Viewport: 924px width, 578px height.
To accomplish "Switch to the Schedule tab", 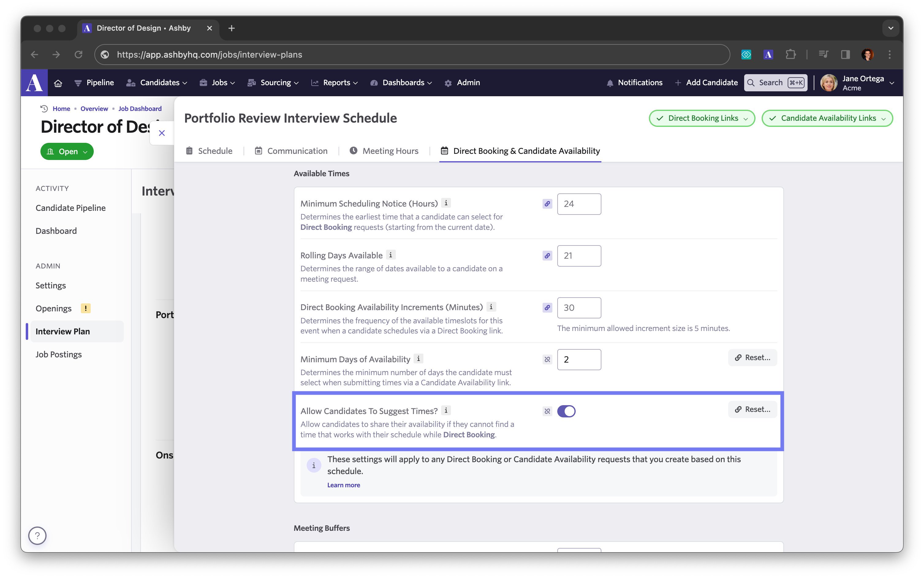I will pyautogui.click(x=214, y=150).
